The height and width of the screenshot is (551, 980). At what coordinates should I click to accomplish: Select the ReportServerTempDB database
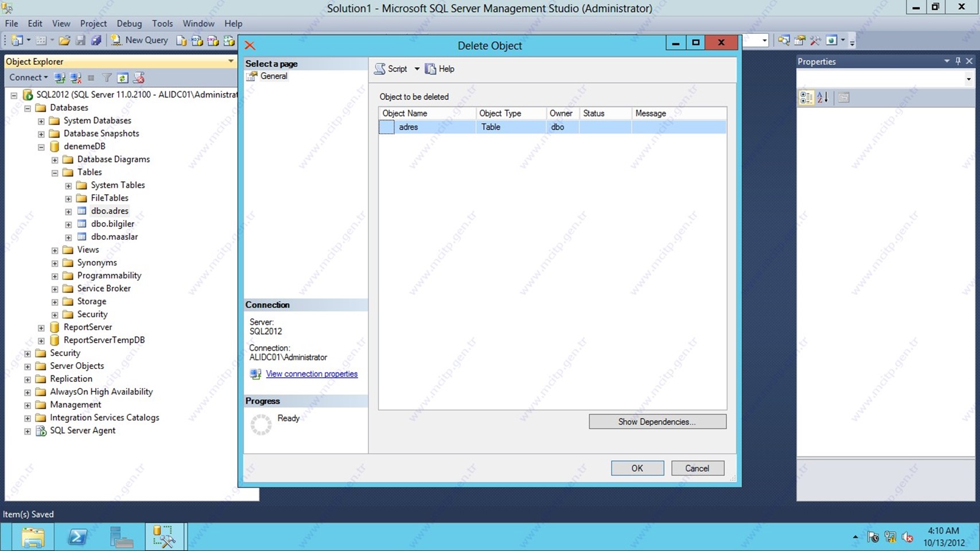(x=104, y=340)
